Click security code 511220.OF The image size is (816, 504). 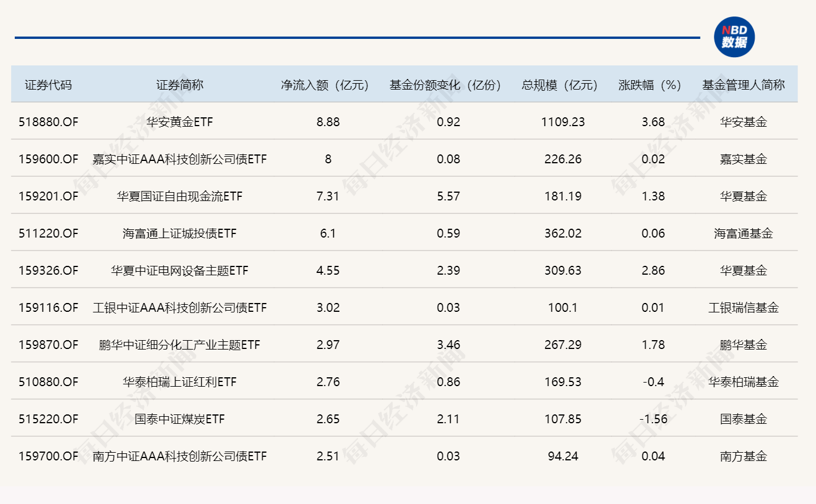coord(48,233)
